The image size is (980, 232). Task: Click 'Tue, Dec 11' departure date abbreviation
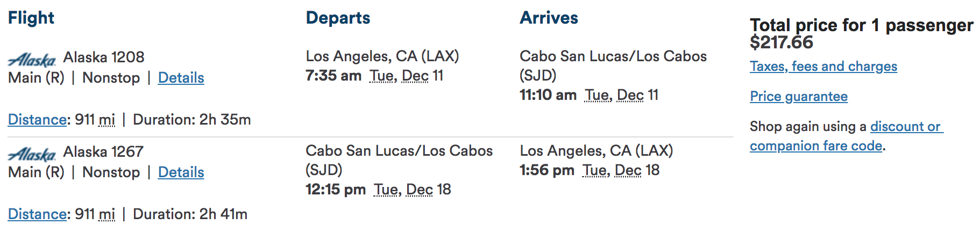click(406, 76)
